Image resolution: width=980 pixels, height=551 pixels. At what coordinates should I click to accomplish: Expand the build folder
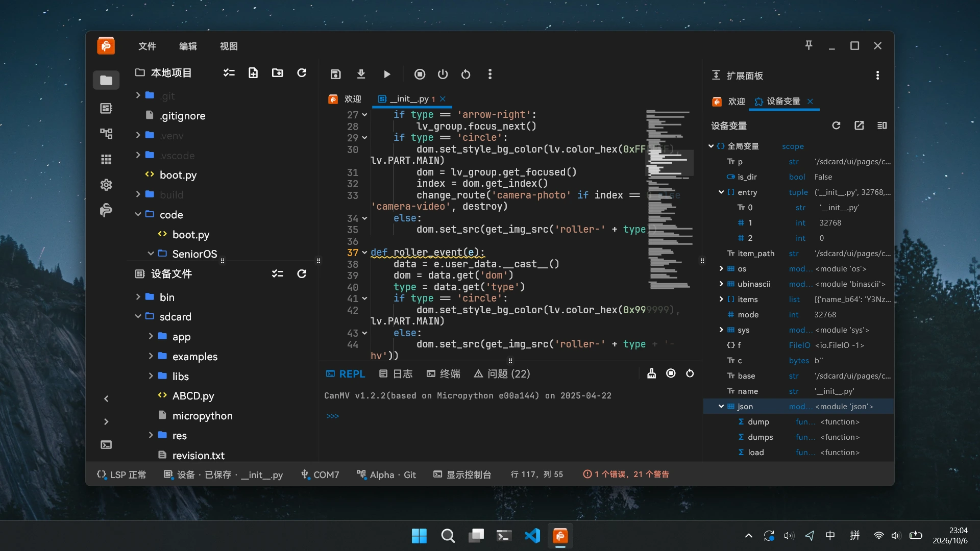(x=138, y=194)
